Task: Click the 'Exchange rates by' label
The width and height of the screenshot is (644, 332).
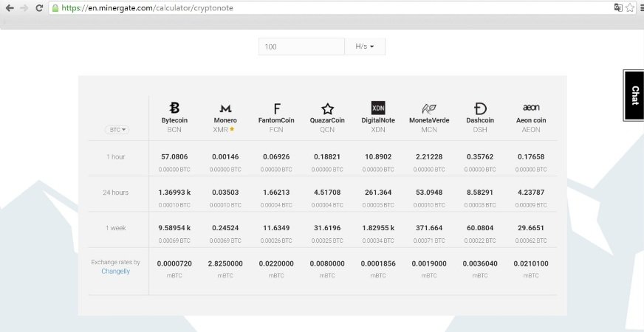Action: click(115, 262)
